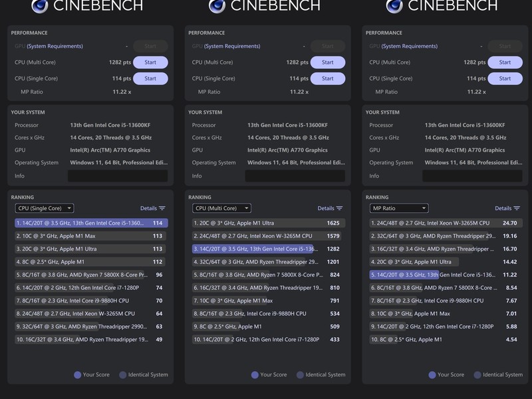Click Details filter icon in Single Core ranking

[162, 208]
